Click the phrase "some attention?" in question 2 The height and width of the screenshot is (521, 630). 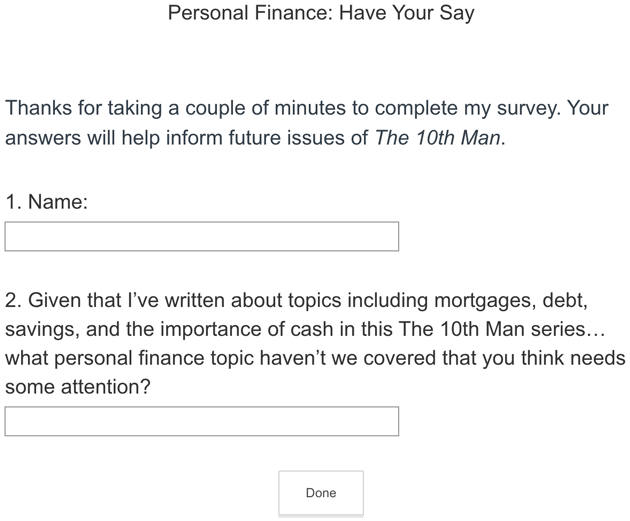pos(78,387)
